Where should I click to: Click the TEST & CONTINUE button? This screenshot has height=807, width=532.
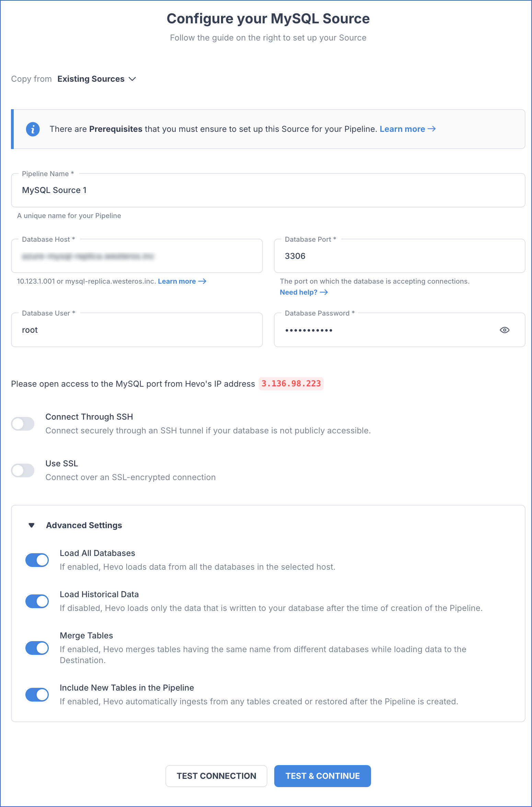pyautogui.click(x=323, y=776)
